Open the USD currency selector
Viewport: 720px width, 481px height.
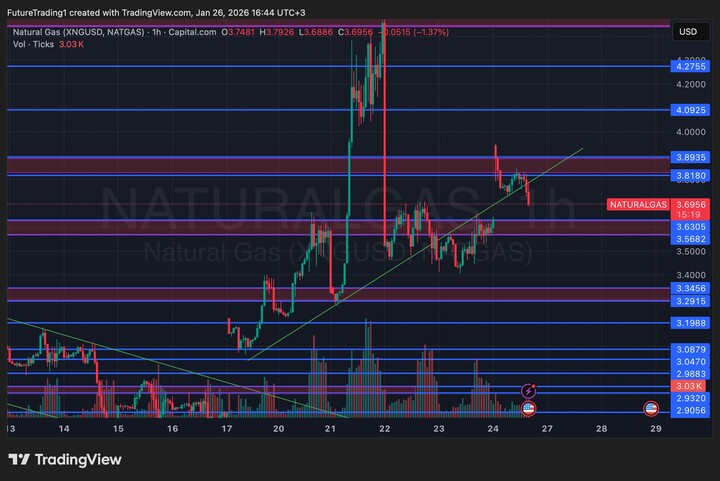688,32
